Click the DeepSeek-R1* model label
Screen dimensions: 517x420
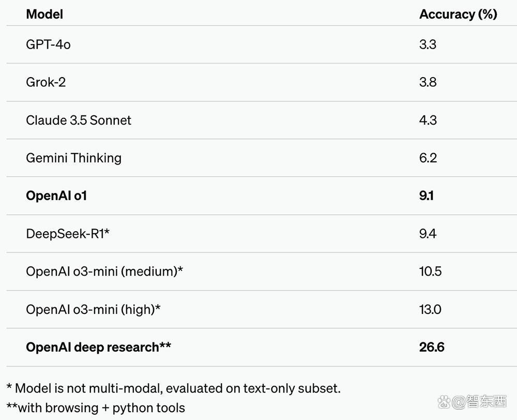(x=68, y=234)
